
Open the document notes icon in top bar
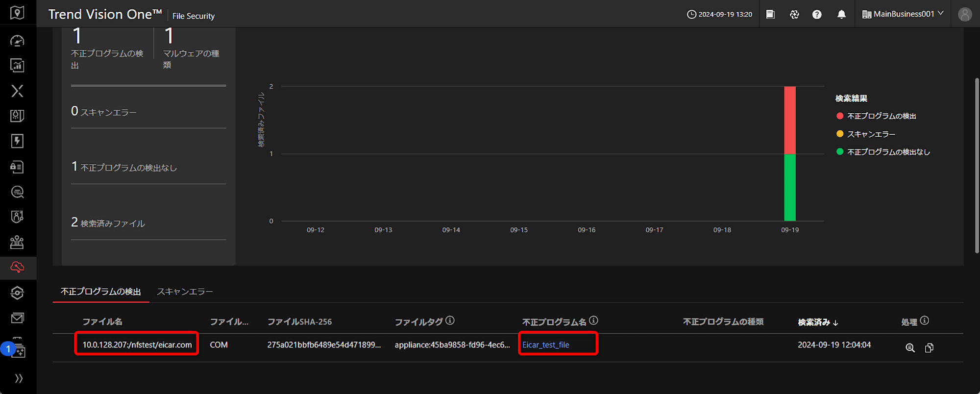tap(770, 14)
